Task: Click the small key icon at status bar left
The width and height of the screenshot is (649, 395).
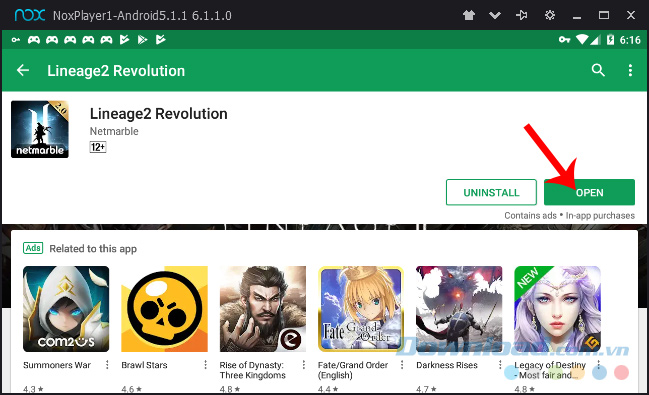Action: (16, 40)
